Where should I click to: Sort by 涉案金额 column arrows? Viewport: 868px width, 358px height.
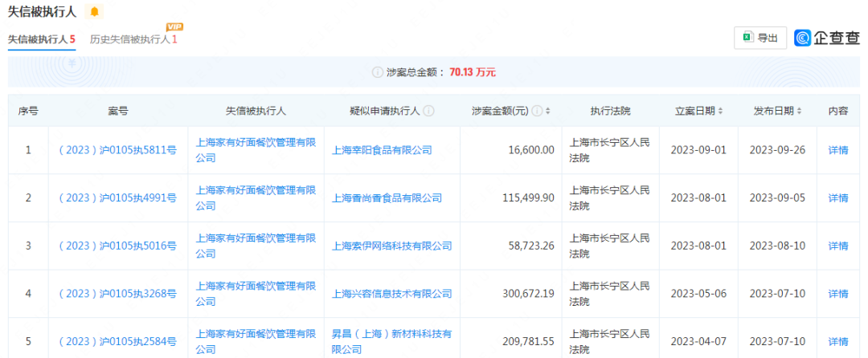(x=548, y=111)
